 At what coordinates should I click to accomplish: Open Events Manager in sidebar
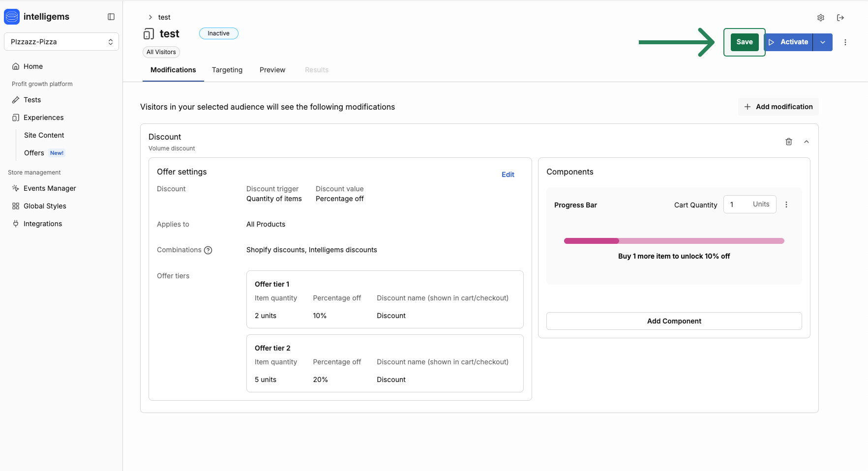[50, 188]
